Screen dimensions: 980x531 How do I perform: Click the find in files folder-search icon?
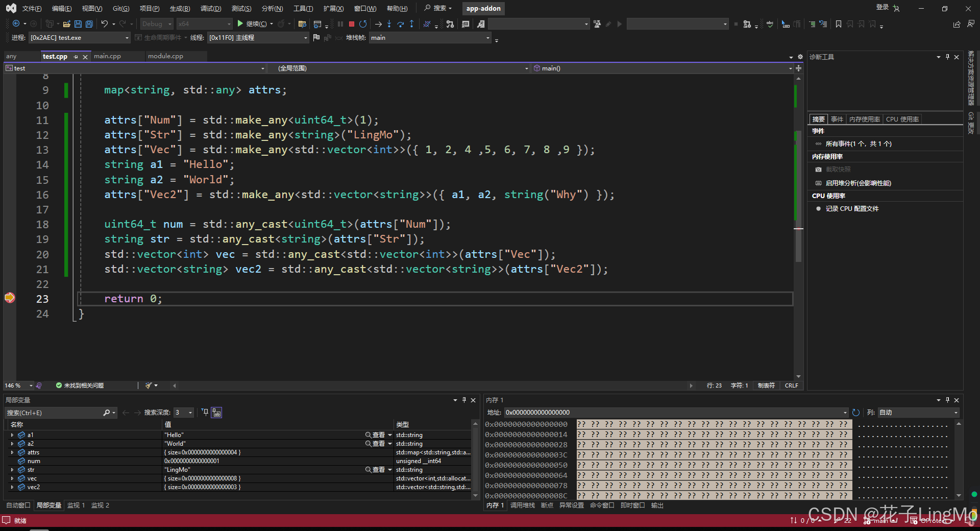click(x=302, y=24)
